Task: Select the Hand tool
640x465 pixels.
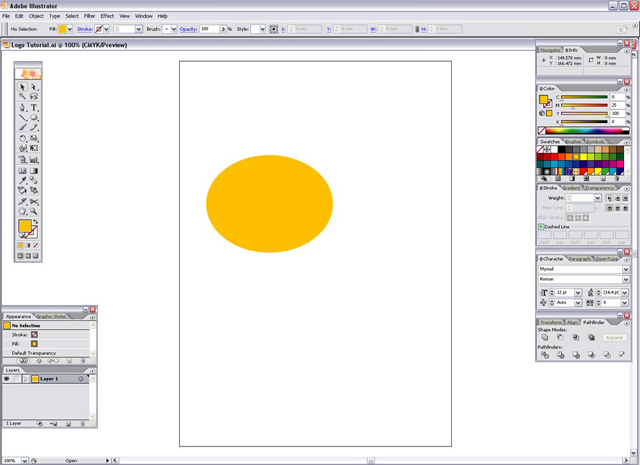Action: [22, 211]
